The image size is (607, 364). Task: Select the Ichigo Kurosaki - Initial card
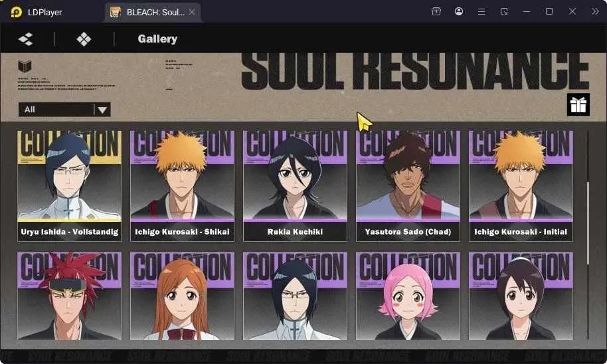tap(521, 186)
